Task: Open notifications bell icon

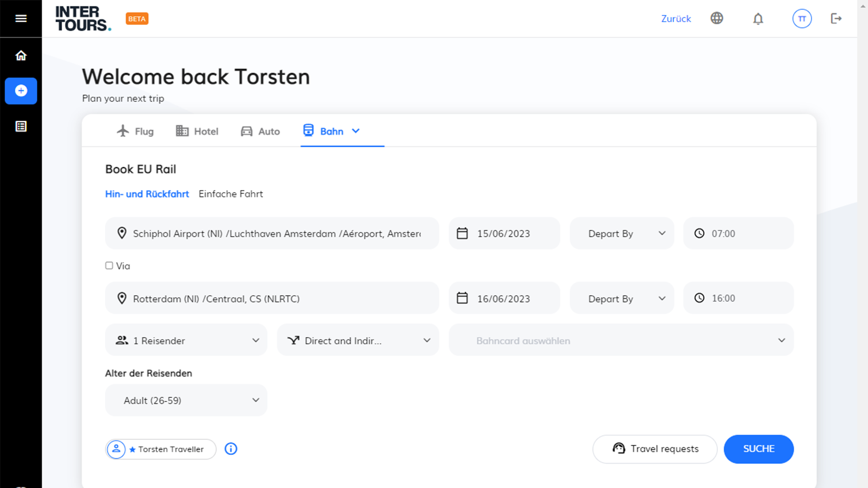Action: [x=758, y=19]
